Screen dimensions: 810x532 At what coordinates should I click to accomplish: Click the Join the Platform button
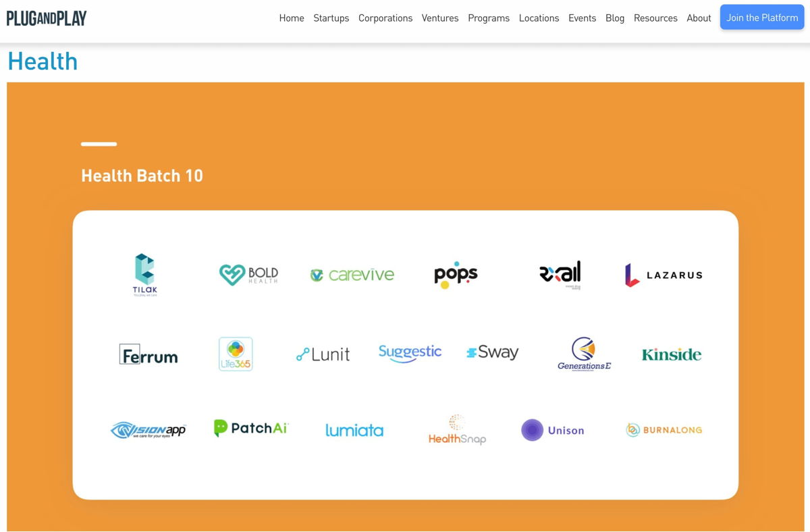(762, 18)
